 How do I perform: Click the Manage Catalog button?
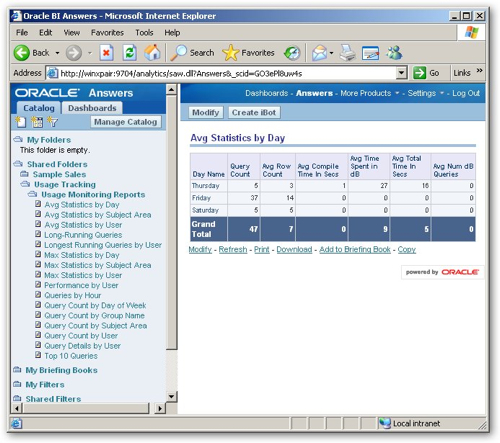click(x=125, y=122)
